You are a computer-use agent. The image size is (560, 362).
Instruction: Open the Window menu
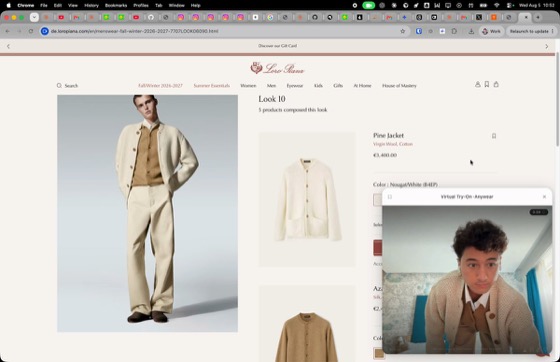pyautogui.click(x=176, y=5)
